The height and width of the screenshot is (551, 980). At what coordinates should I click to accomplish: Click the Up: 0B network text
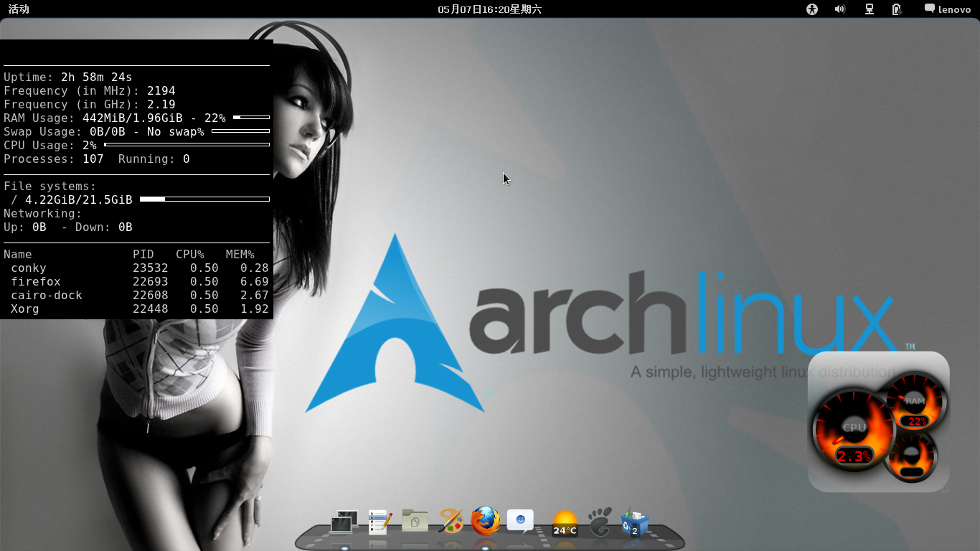click(x=25, y=227)
